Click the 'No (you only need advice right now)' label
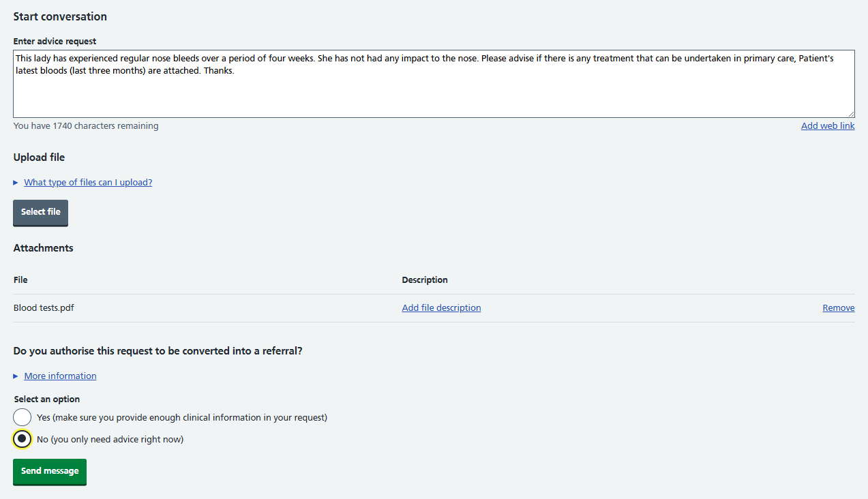The image size is (868, 499). coord(110,440)
